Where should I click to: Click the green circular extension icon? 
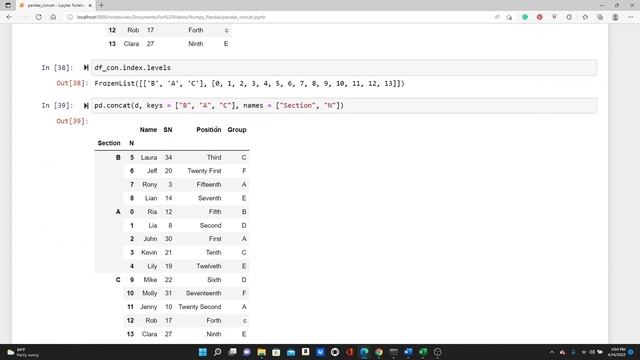[x=525, y=17]
